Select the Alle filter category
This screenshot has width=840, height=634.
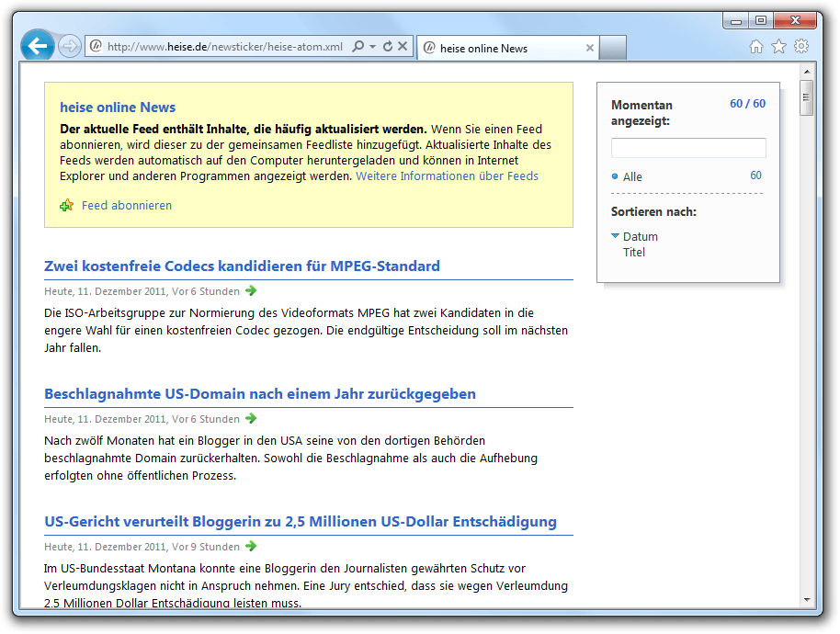pyautogui.click(x=632, y=176)
